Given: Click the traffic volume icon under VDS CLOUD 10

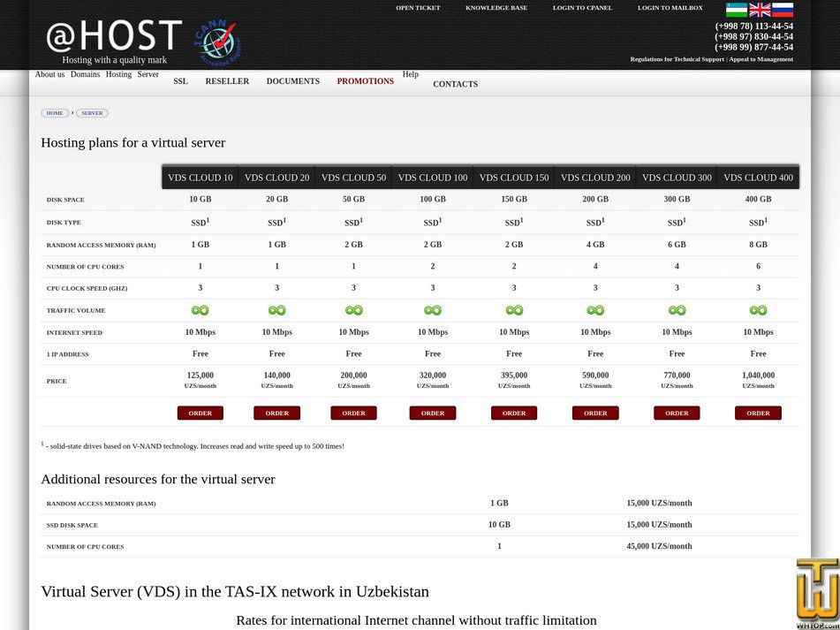Looking at the screenshot, I should [200, 310].
